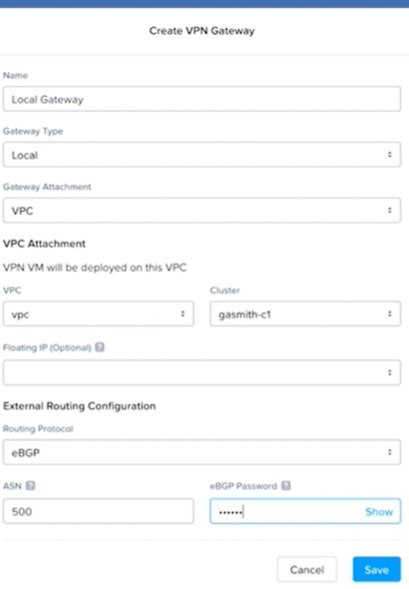Click the Floating IP help icon

click(100, 347)
